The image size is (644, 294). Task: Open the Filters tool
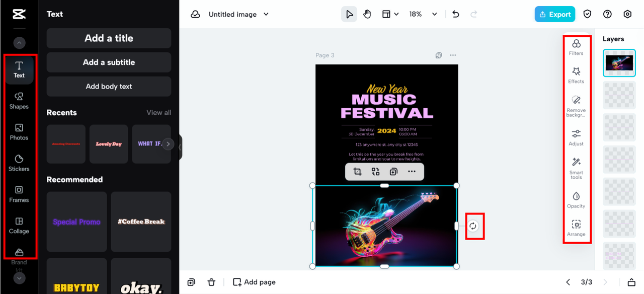tap(576, 47)
